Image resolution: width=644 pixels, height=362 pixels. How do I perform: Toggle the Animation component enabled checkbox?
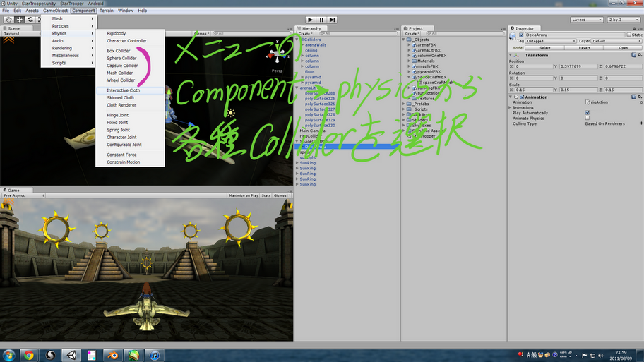tap(522, 97)
